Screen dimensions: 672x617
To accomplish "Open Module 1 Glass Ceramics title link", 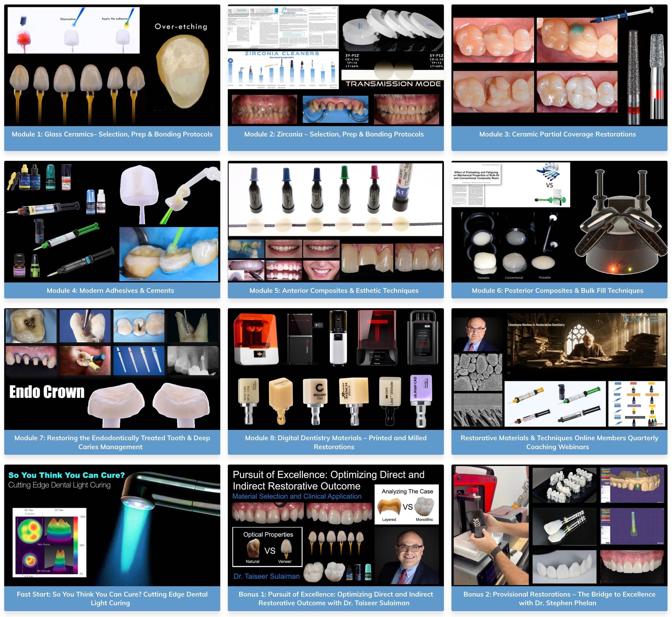I will [x=112, y=134].
